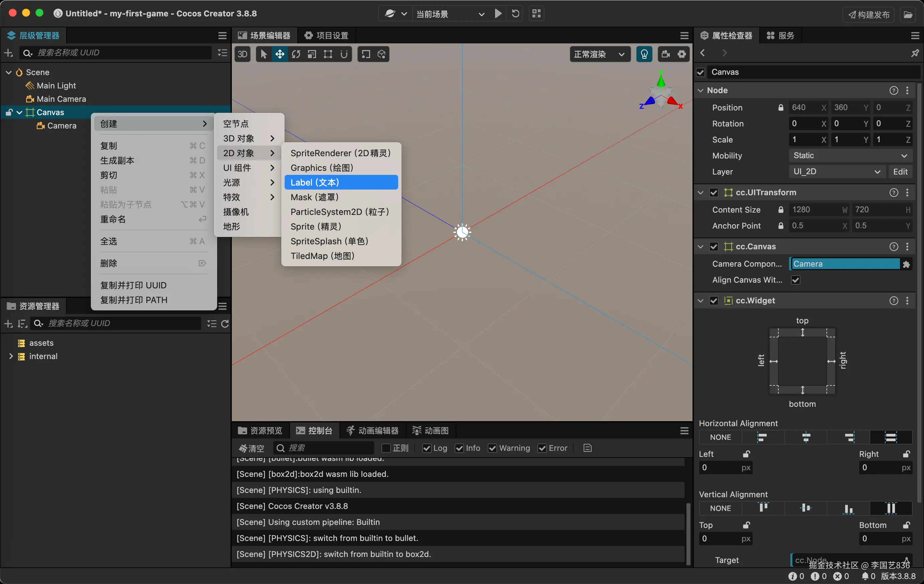Image resolution: width=924 pixels, height=584 pixels.
Task: Open the Layer UI_2D dropdown
Action: point(837,172)
